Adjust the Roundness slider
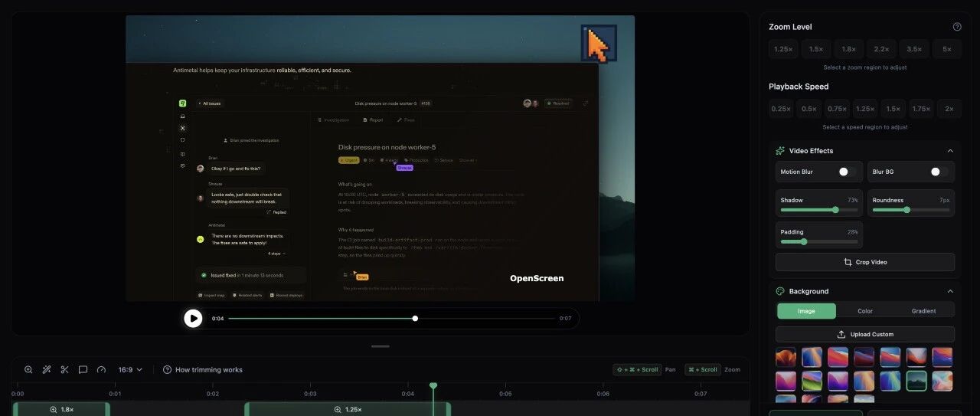Image resolution: width=980 pixels, height=416 pixels. (x=910, y=209)
